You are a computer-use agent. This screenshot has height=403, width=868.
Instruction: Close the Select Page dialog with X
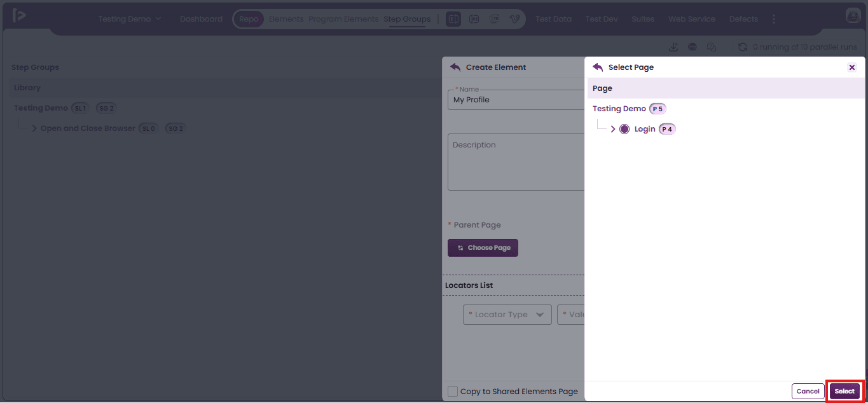click(852, 67)
